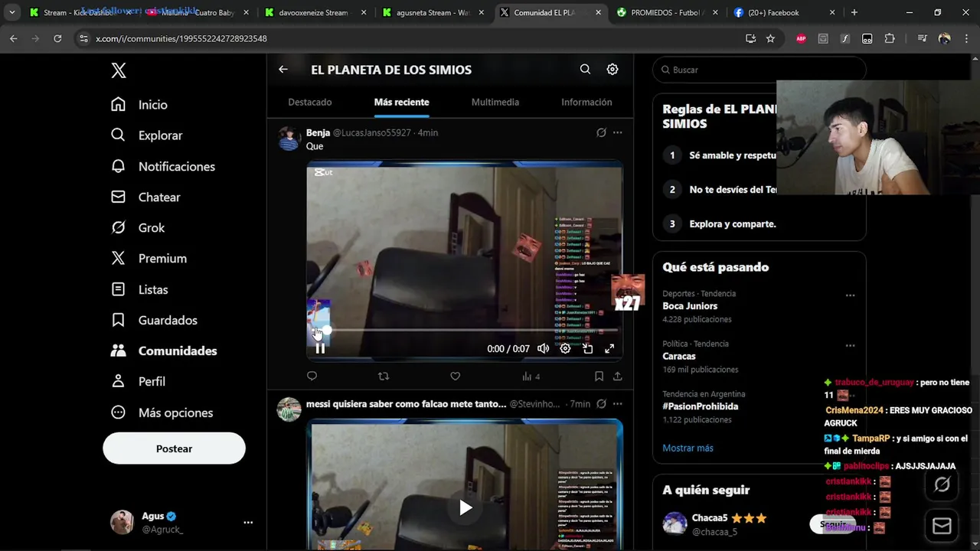Go back from community page arrow

[283, 69]
